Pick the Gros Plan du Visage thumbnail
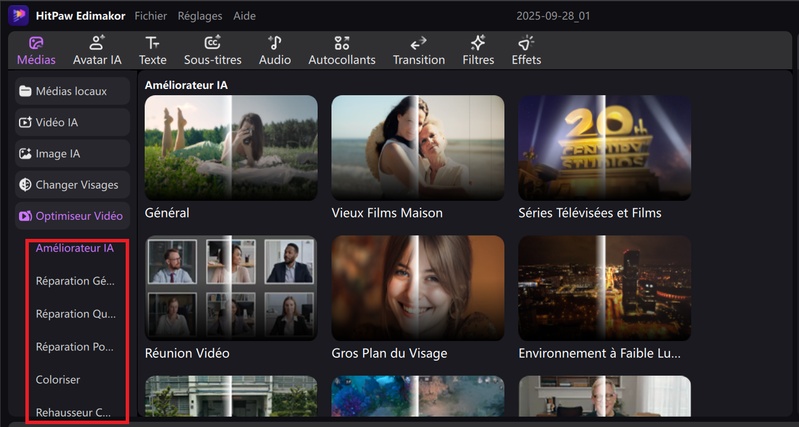The height and width of the screenshot is (427, 799). pyautogui.click(x=418, y=289)
